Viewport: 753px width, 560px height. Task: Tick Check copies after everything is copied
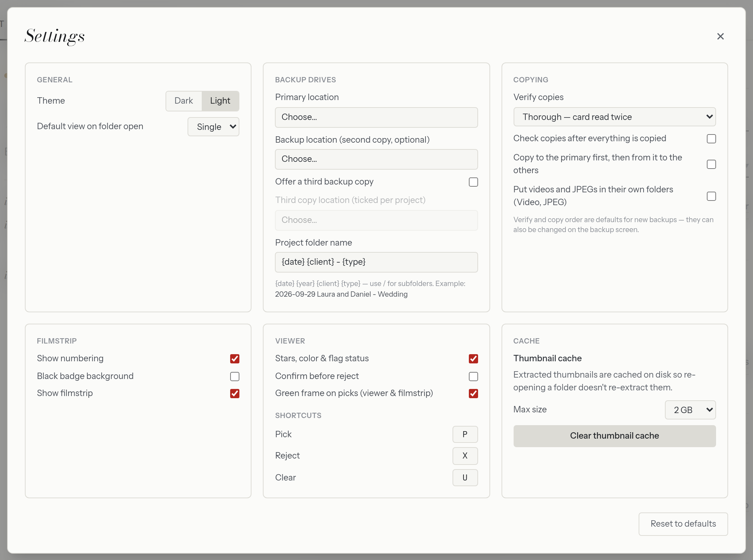[711, 139]
